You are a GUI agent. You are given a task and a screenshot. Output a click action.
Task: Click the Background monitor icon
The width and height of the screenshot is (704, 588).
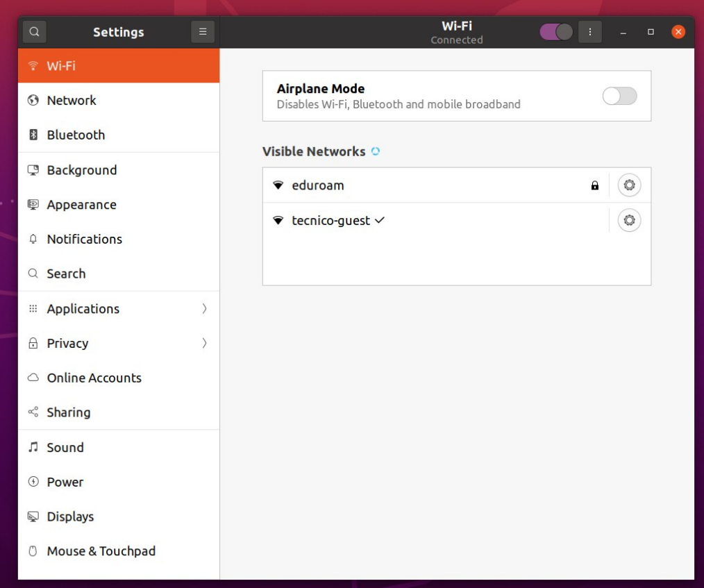(x=33, y=169)
